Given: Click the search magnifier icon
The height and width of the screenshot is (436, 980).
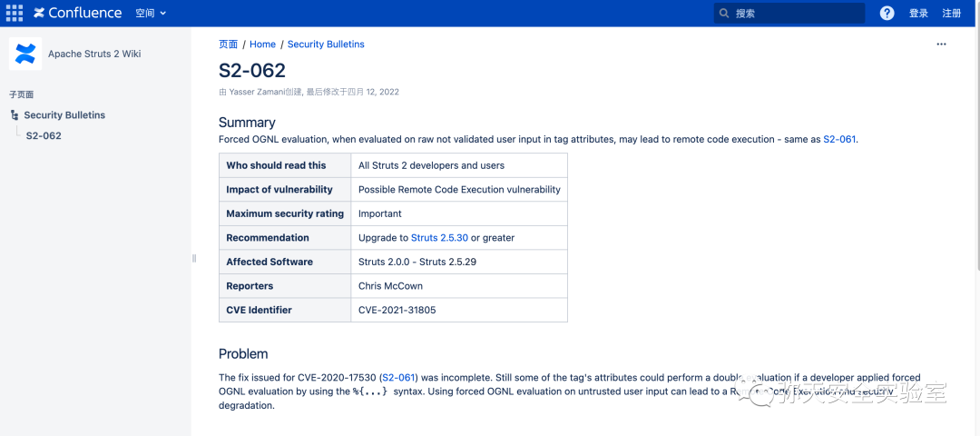Looking at the screenshot, I should pyautogui.click(x=724, y=13).
